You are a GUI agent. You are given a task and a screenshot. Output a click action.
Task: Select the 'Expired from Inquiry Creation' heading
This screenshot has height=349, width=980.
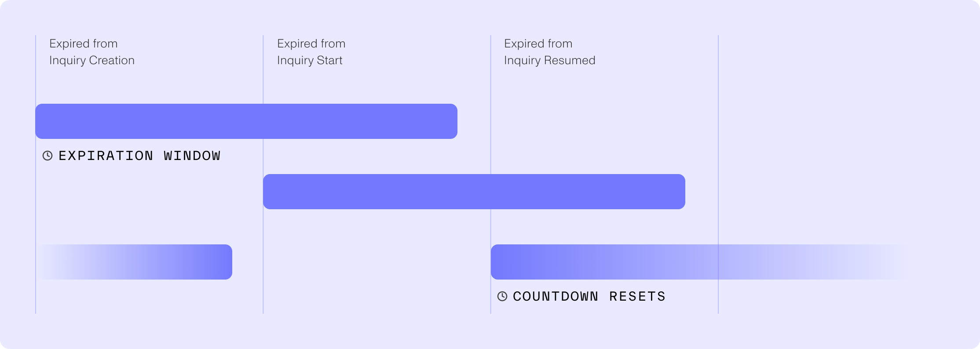(91, 52)
